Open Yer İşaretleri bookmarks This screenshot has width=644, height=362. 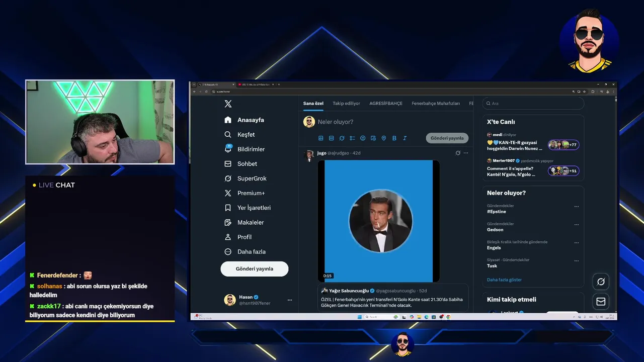coord(248,208)
